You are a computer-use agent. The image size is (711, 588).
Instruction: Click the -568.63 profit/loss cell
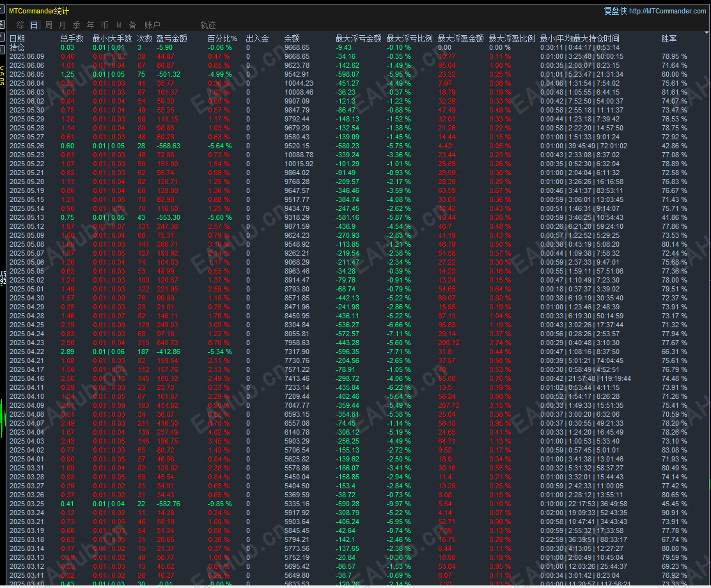pos(169,146)
